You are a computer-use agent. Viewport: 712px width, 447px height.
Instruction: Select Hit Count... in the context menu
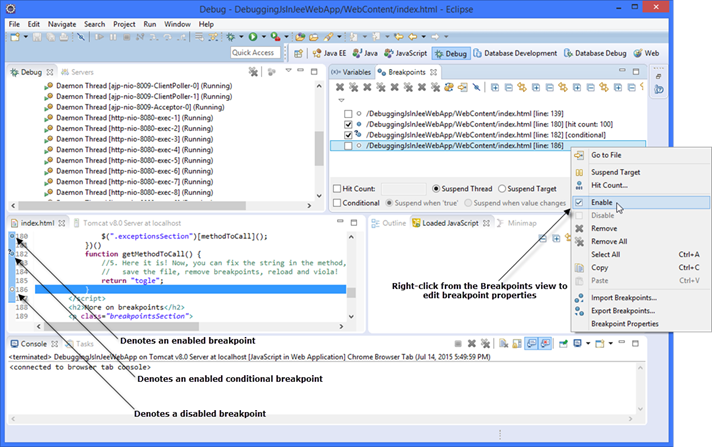609,185
